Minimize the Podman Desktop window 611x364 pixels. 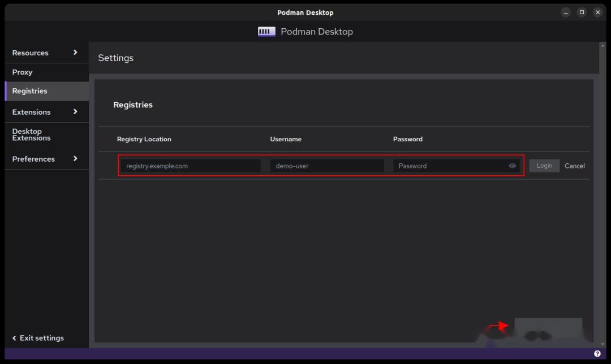coord(566,12)
